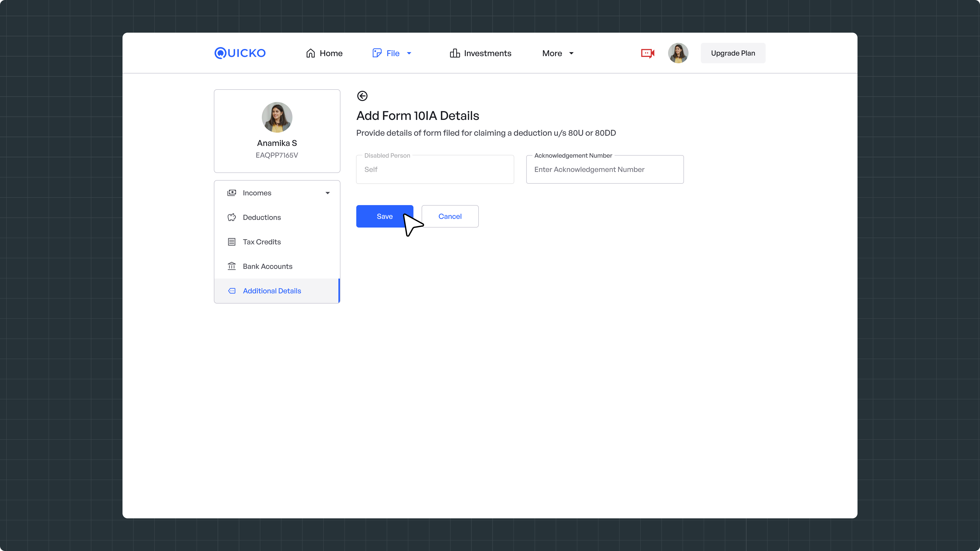Expand the File dropdown arrow

point(409,53)
